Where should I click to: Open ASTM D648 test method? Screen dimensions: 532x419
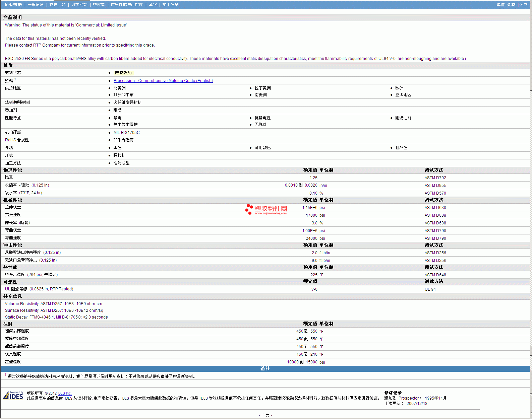click(435, 275)
